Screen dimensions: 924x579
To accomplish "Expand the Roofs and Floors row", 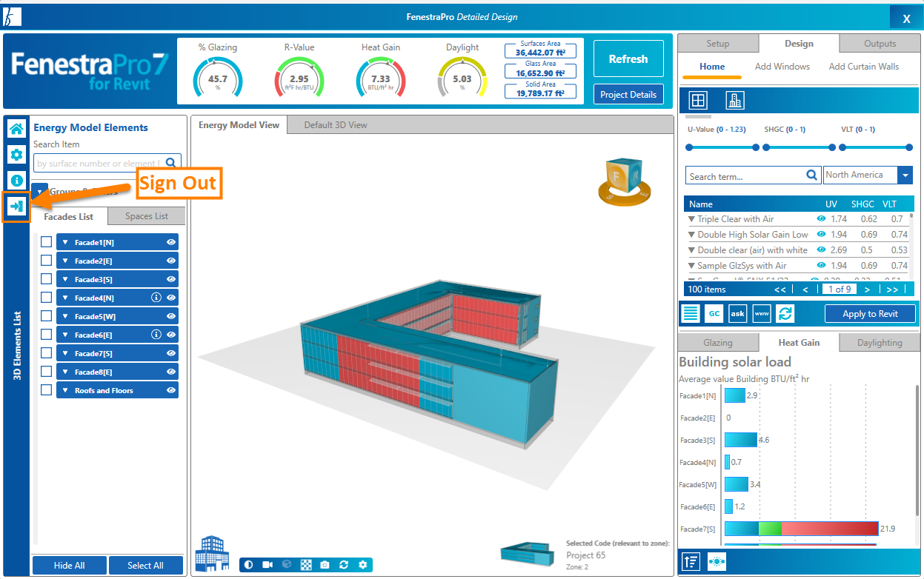I will point(65,390).
